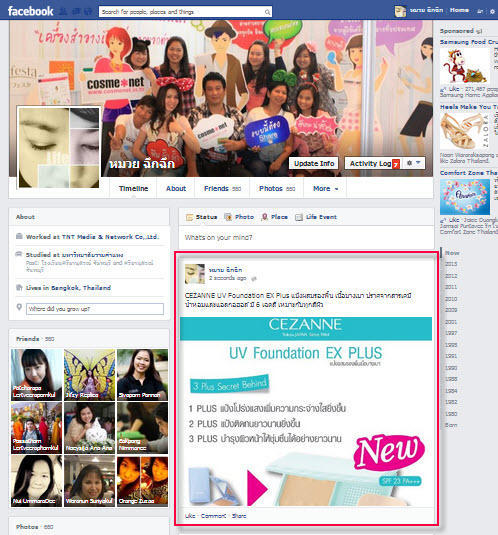
Task: Expand the More dropdown on profile tabs
Action: coord(325,188)
